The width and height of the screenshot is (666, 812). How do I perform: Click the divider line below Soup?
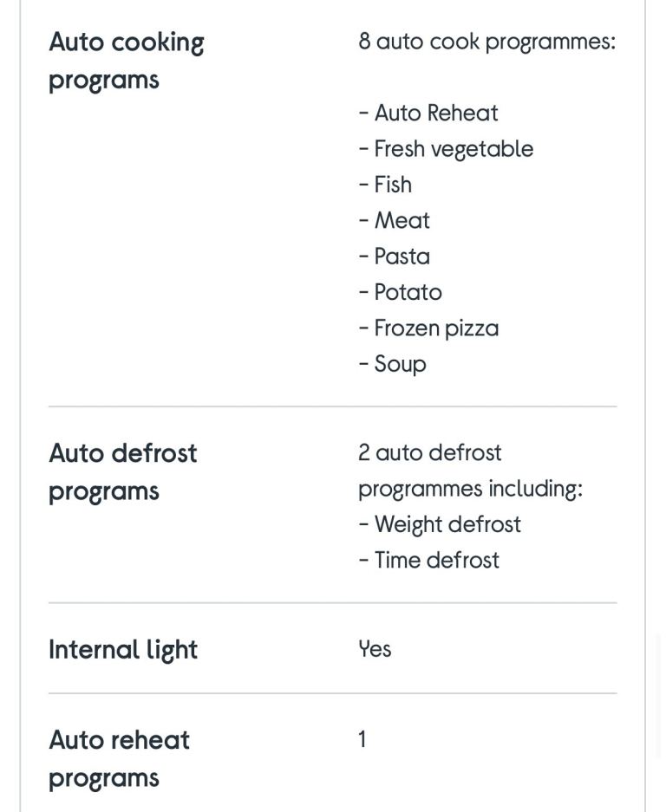coord(333,406)
